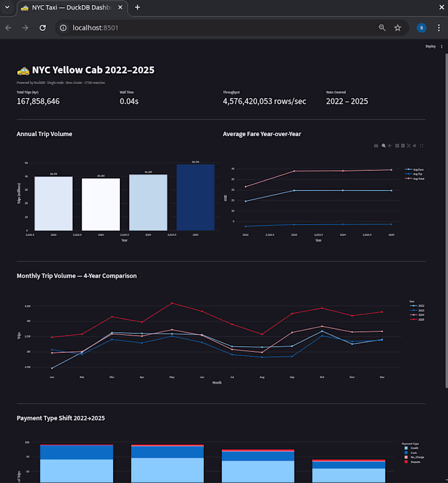Toggle 2024 series in monthly legend
Image resolution: width=448 pixels, height=483 pixels.
pyautogui.click(x=417, y=315)
